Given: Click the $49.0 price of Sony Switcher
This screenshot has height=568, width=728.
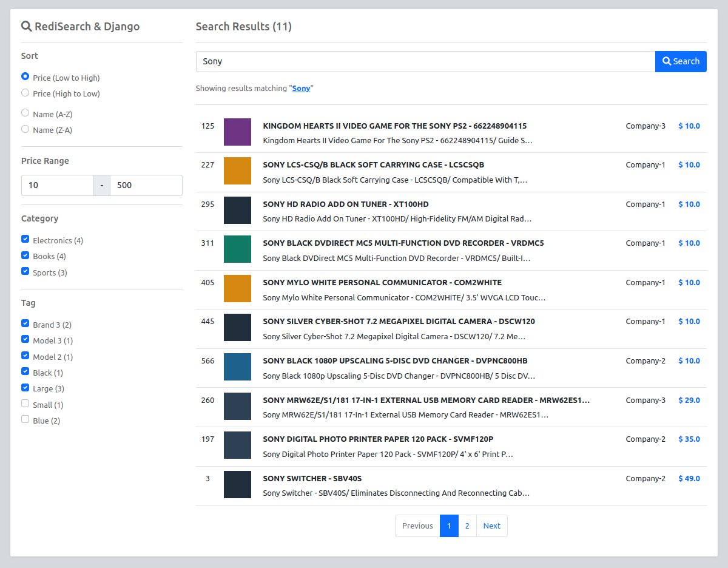Looking at the screenshot, I should point(689,478).
